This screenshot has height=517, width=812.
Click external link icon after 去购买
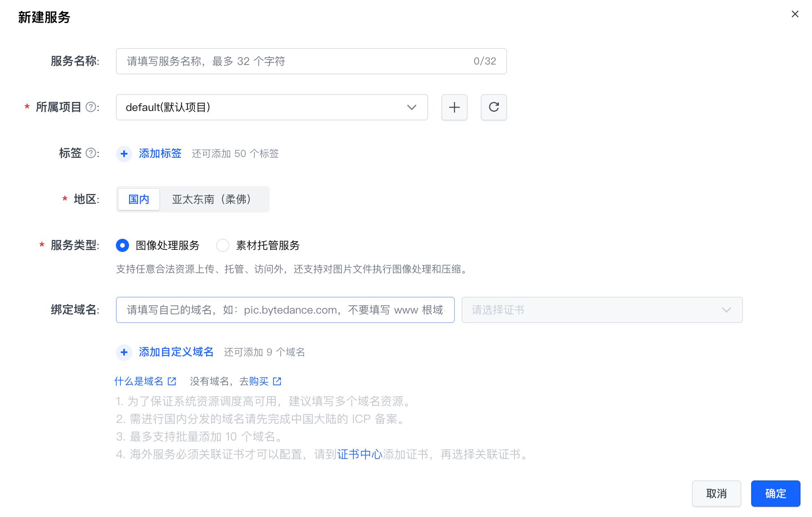[x=277, y=381]
